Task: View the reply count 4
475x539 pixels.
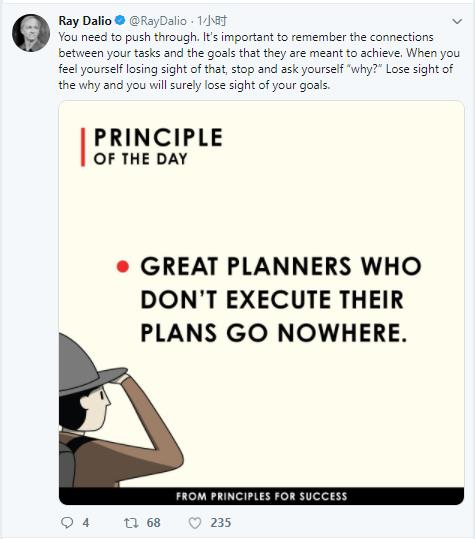Action: click(x=86, y=523)
